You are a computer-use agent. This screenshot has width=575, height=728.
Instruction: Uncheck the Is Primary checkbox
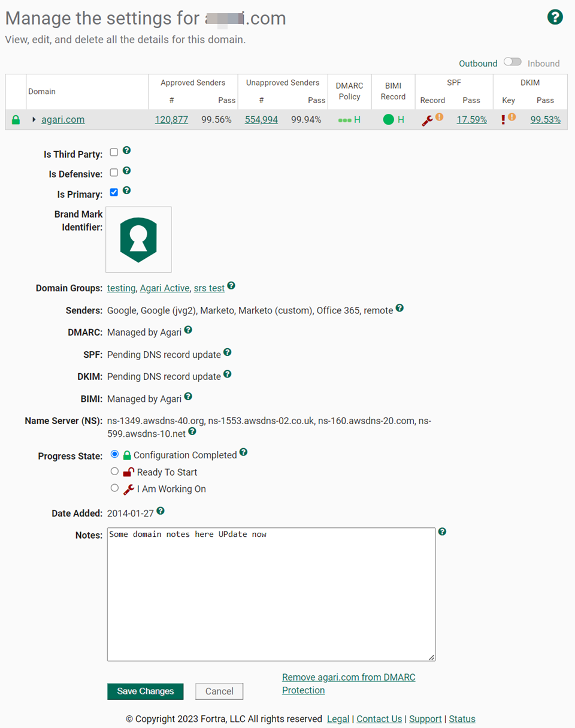(x=114, y=192)
